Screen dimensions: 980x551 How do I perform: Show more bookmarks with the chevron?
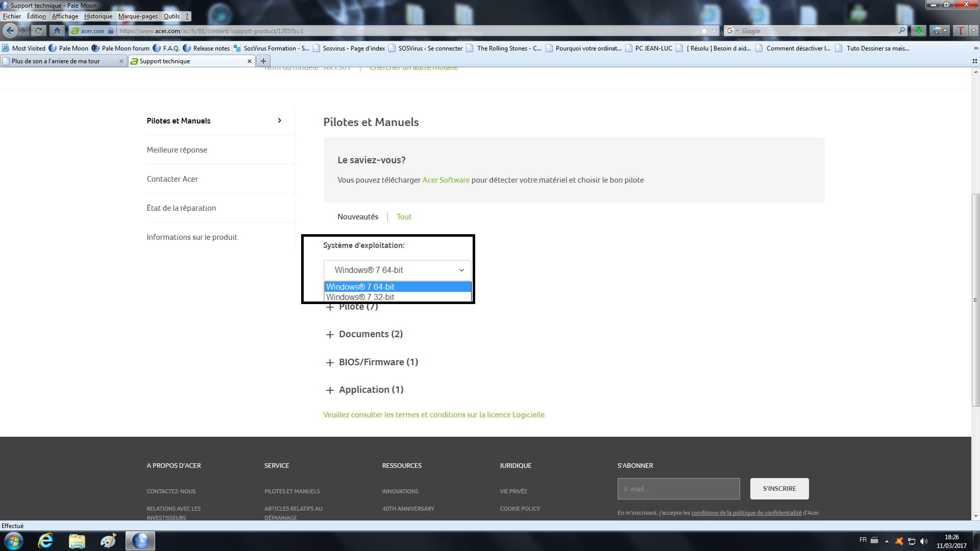976,48
